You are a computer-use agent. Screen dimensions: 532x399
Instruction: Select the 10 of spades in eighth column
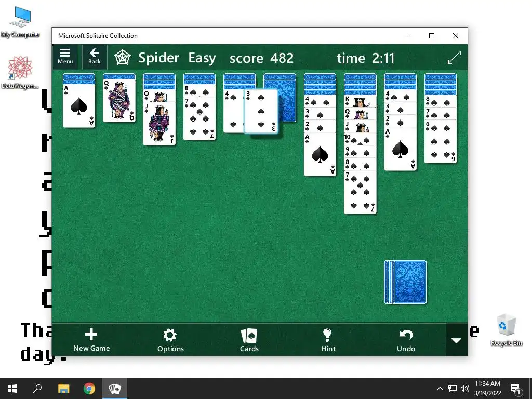tap(360, 139)
